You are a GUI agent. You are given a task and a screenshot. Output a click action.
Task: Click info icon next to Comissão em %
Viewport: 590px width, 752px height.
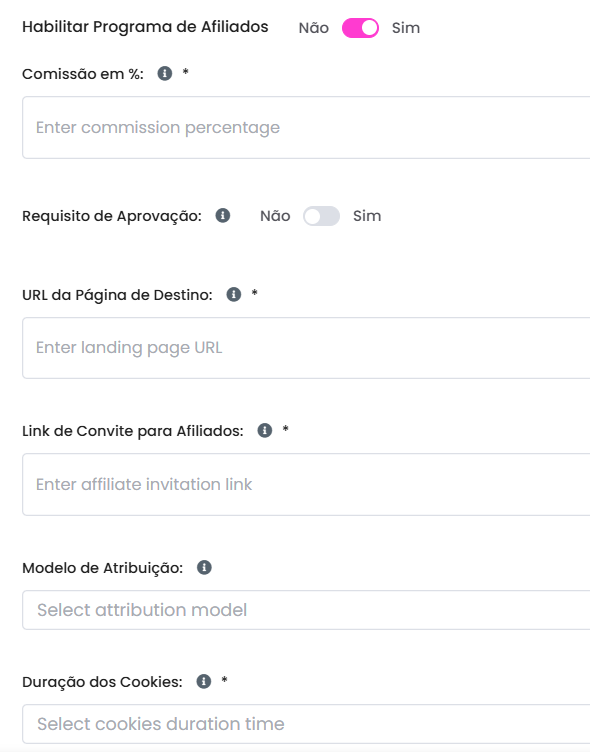[165, 73]
